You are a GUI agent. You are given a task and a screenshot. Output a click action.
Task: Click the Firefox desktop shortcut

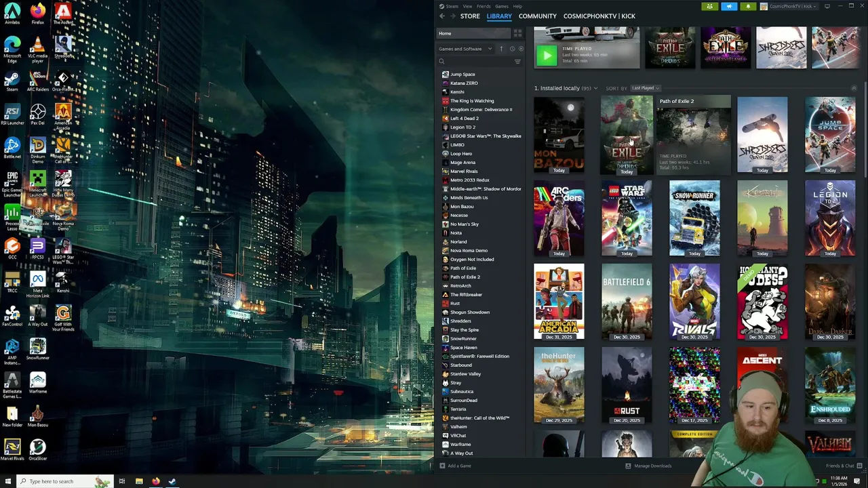38,14
